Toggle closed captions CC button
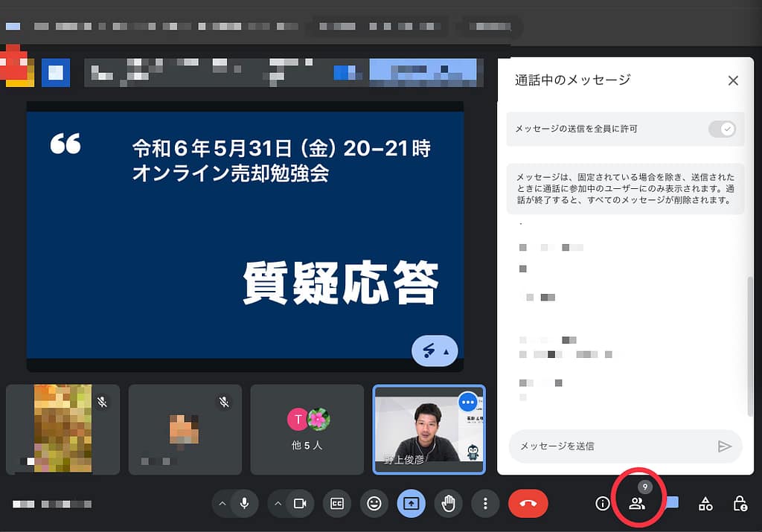The image size is (762, 532). point(336,504)
